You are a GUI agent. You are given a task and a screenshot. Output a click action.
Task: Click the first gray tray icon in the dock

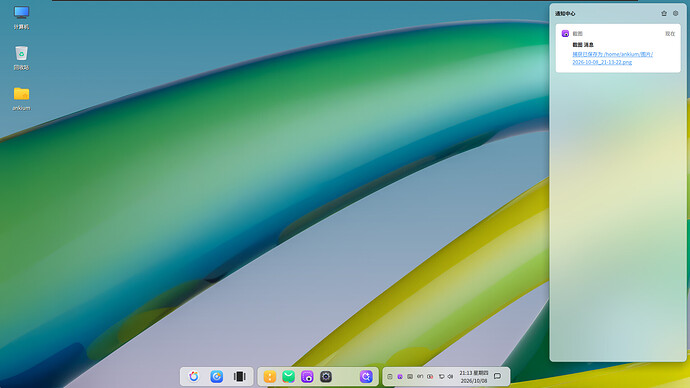click(x=390, y=377)
